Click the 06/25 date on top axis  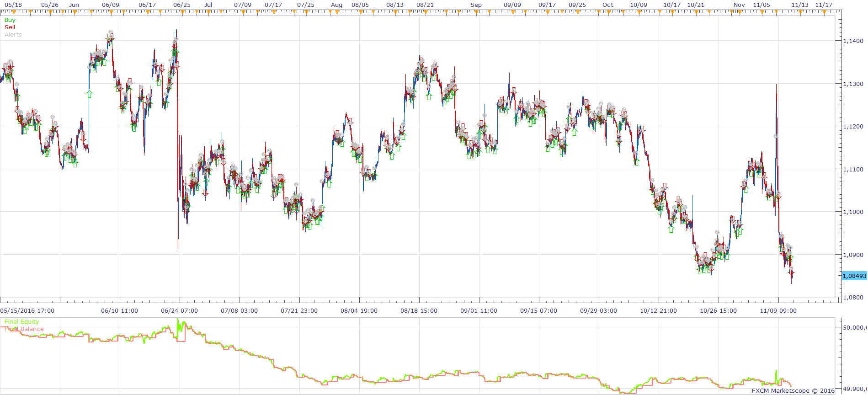tap(182, 5)
